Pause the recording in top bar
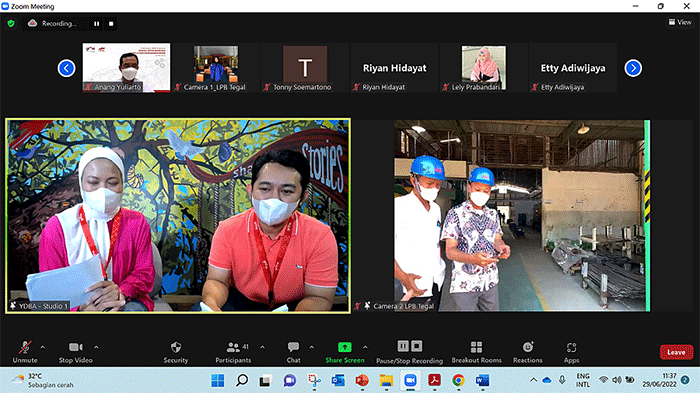This screenshot has height=393, width=700. click(x=96, y=24)
